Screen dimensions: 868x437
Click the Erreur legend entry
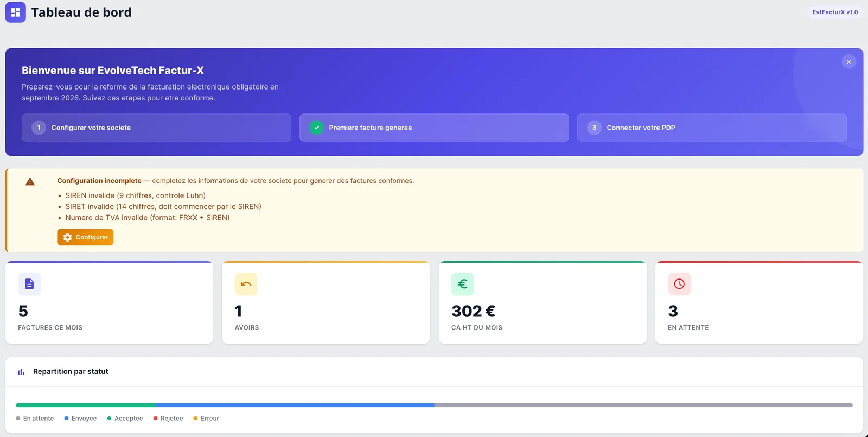[x=206, y=419]
